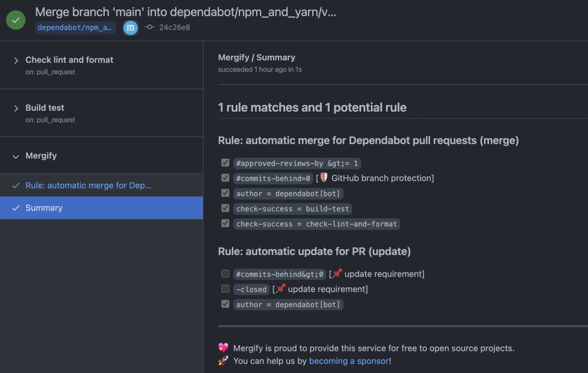Toggle check-success = build-test checkbox

225,208
